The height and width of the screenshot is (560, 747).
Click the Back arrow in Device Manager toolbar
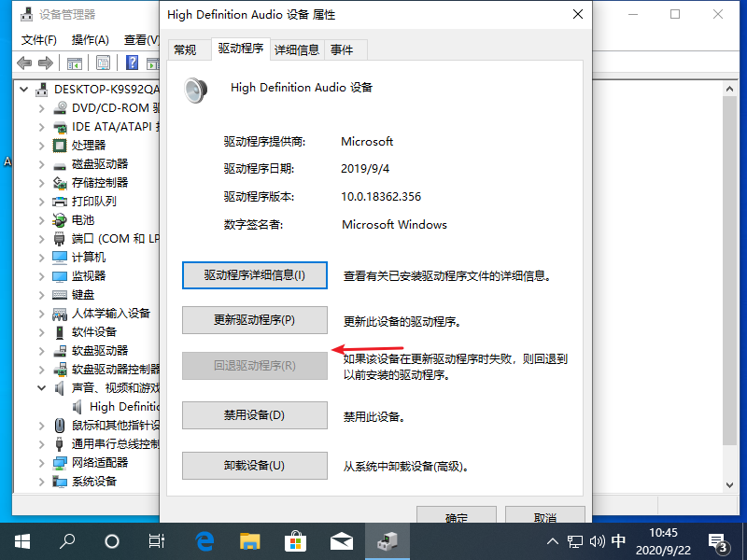click(24, 63)
